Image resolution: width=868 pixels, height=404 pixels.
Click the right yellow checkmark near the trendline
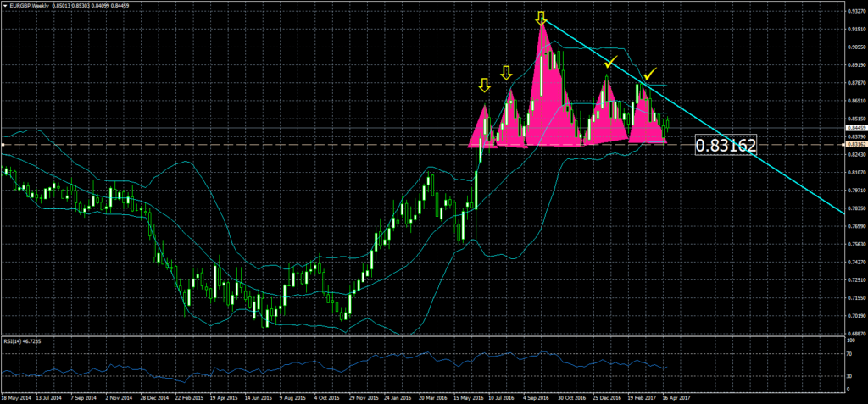pyautogui.click(x=649, y=74)
